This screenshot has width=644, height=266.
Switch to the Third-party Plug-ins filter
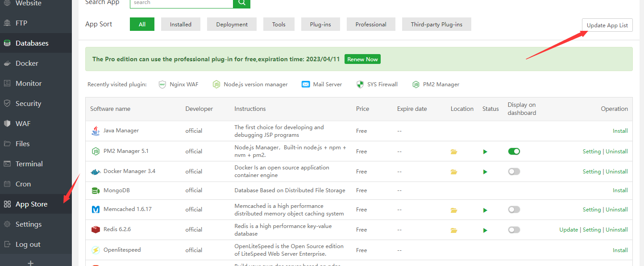(436, 24)
